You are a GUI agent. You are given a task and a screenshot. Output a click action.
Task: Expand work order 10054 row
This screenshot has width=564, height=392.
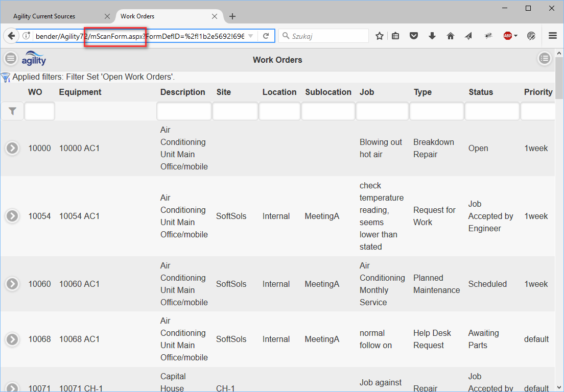tap(12, 216)
